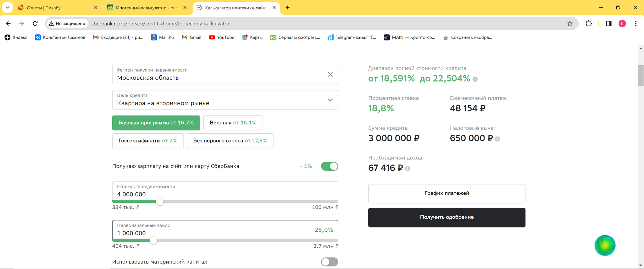Select the Военная от 16,1% program
Image resolution: width=644 pixels, height=269 pixels.
pyautogui.click(x=233, y=123)
